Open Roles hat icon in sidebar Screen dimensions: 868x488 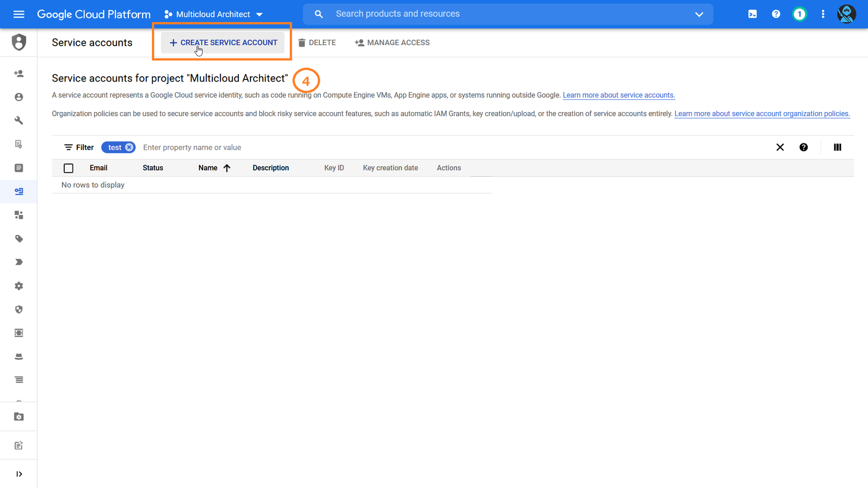(19, 357)
